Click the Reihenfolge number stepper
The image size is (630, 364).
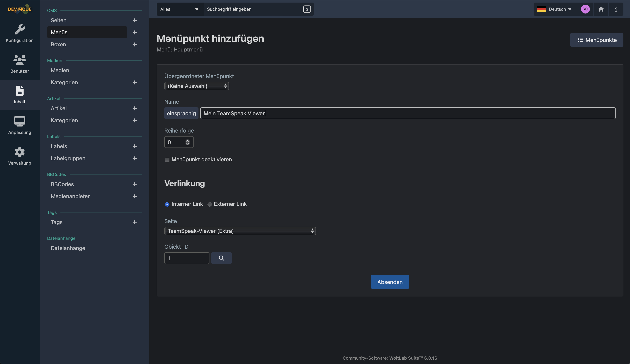[188, 142]
